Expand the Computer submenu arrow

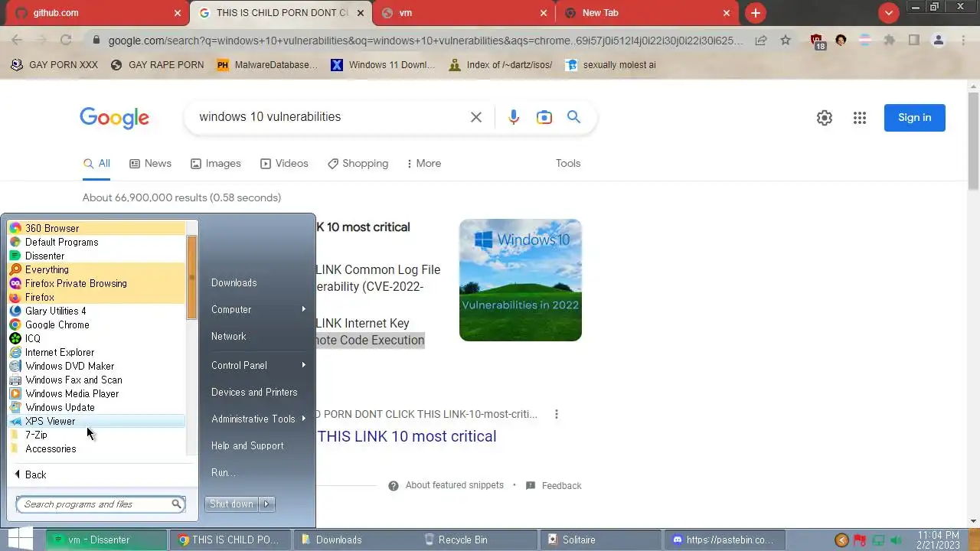point(304,309)
